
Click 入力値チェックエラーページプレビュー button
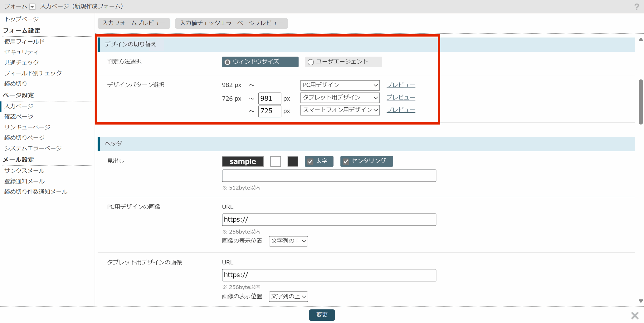pyautogui.click(x=231, y=23)
